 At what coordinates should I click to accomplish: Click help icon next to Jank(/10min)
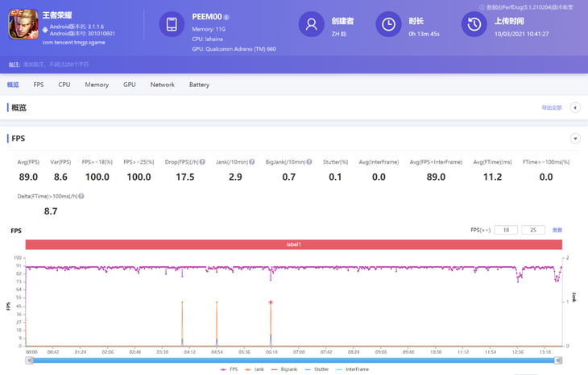pos(252,162)
